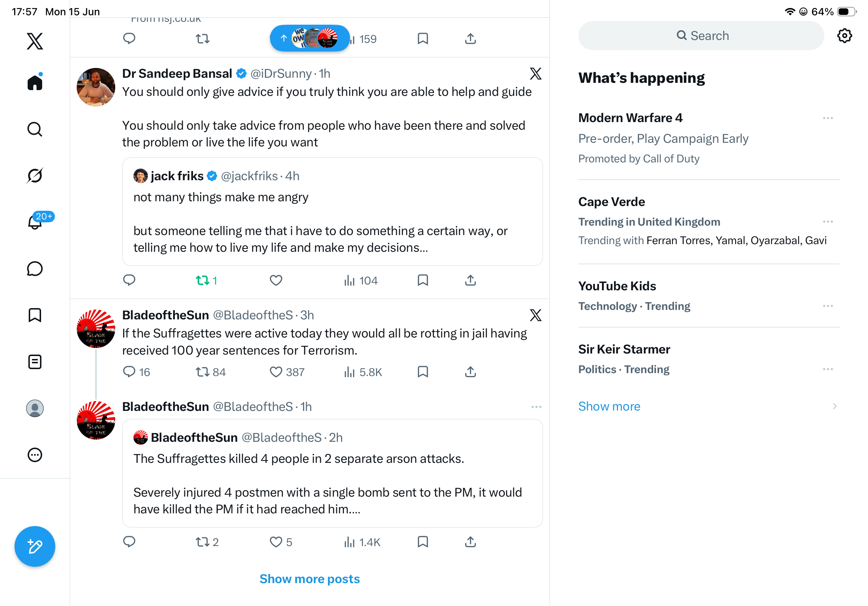The width and height of the screenshot is (868, 606).
Task: Open more options on BladeoftheSun's 1h post
Action: point(536,407)
